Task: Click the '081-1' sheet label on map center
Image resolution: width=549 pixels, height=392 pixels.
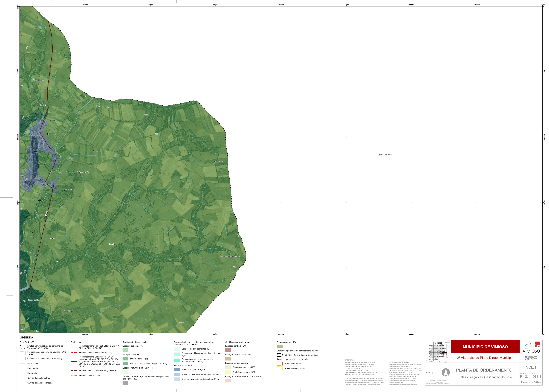Action: [x=124, y=170]
